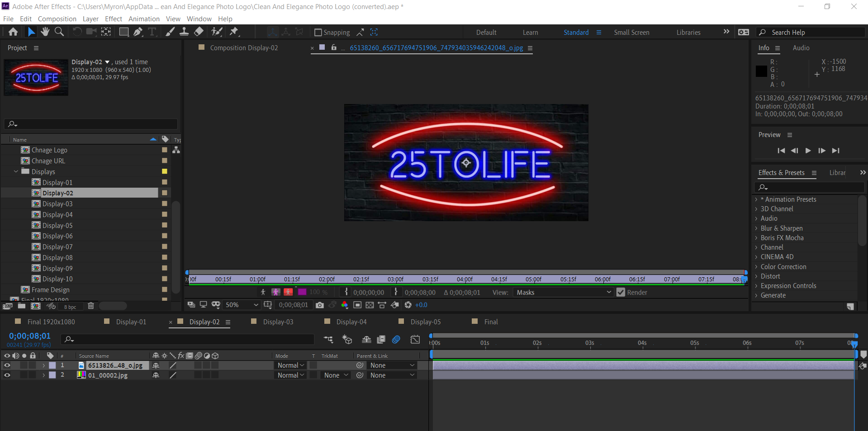The image size is (868, 431).
Task: Open the magnification 50% dropdown
Action: click(242, 305)
